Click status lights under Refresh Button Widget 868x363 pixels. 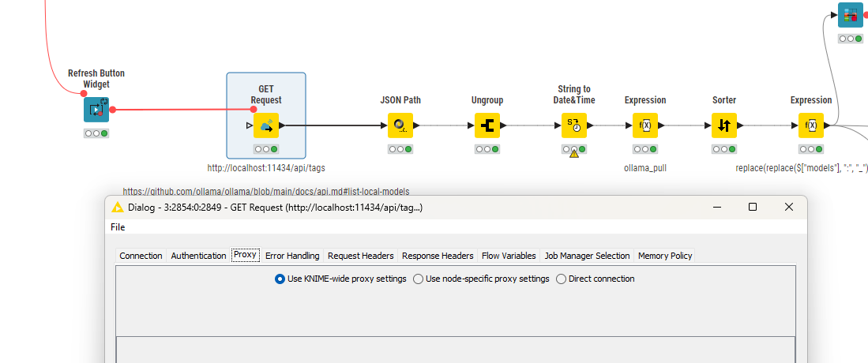96,133
